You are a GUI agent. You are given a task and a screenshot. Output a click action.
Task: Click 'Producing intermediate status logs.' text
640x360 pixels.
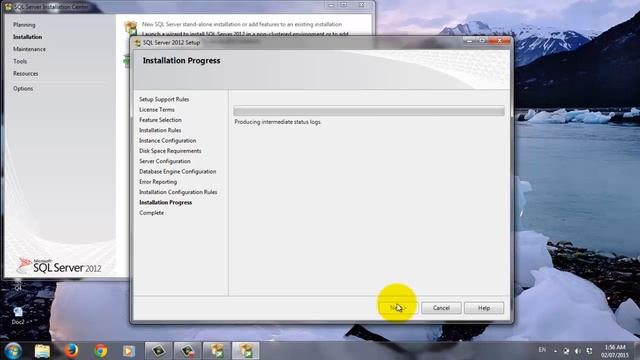pyautogui.click(x=278, y=122)
